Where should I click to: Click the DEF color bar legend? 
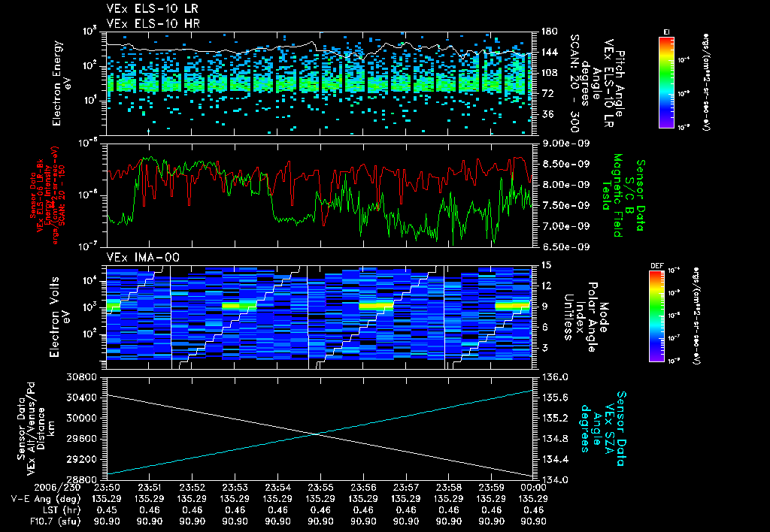(656, 316)
